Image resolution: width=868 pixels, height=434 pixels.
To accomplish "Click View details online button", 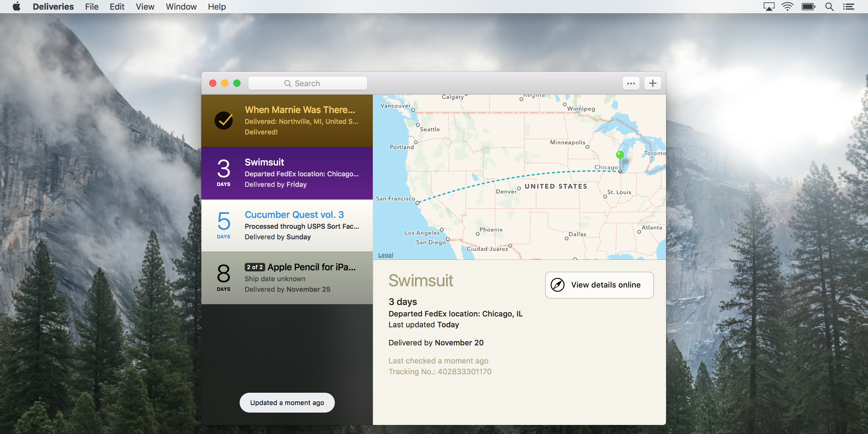I will [599, 285].
